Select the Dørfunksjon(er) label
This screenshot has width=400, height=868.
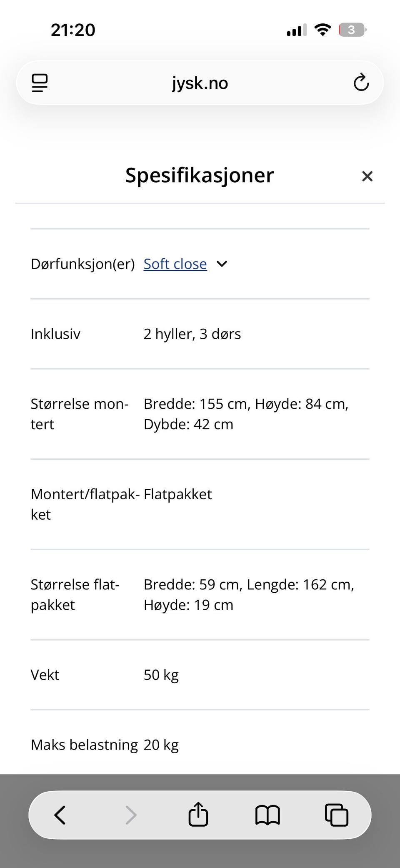82,264
